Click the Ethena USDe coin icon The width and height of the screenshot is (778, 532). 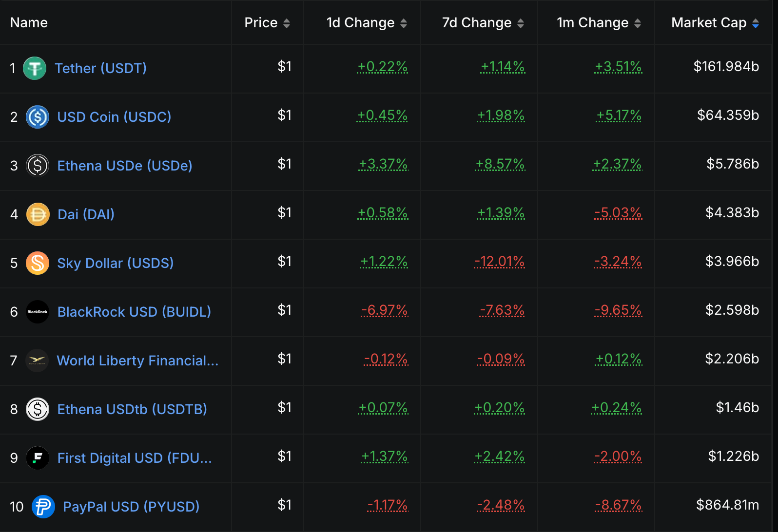[x=38, y=166]
